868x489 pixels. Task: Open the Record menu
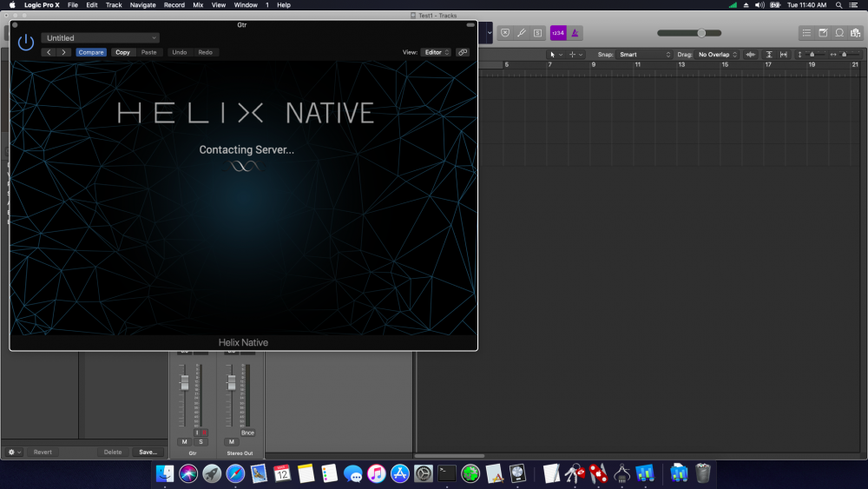[x=174, y=5]
